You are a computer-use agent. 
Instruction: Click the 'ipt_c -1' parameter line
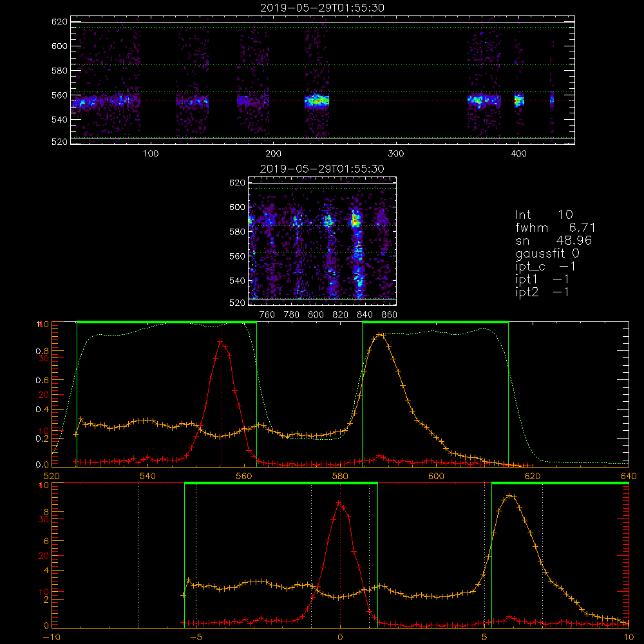545,267
